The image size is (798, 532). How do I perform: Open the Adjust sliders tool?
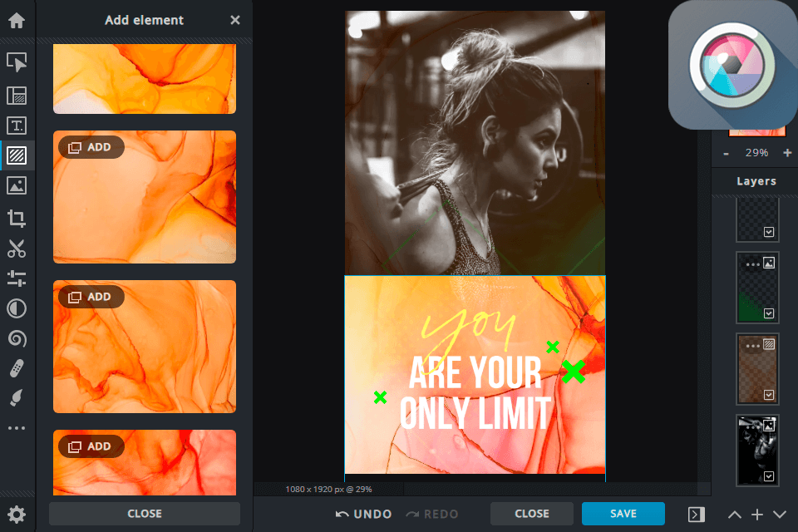click(x=17, y=278)
